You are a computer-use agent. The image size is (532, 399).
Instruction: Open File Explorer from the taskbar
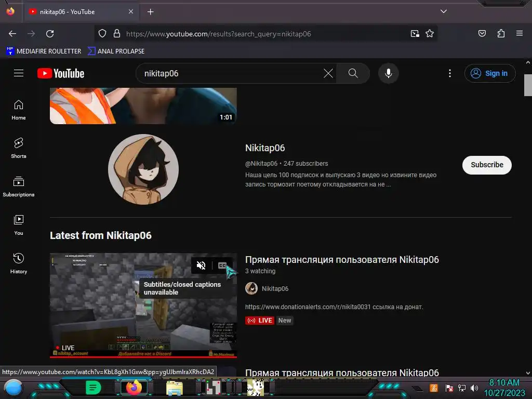[x=175, y=388]
